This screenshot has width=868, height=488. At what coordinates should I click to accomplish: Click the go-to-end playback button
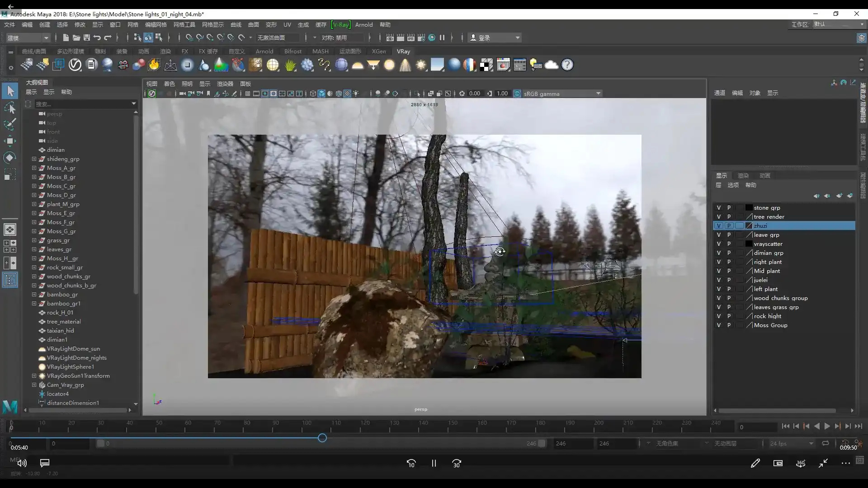[859, 426]
